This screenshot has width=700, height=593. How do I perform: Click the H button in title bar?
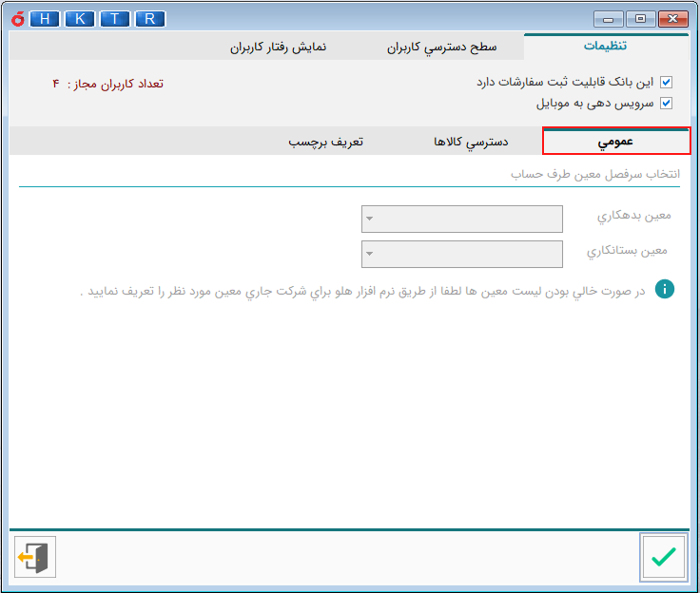(x=44, y=18)
